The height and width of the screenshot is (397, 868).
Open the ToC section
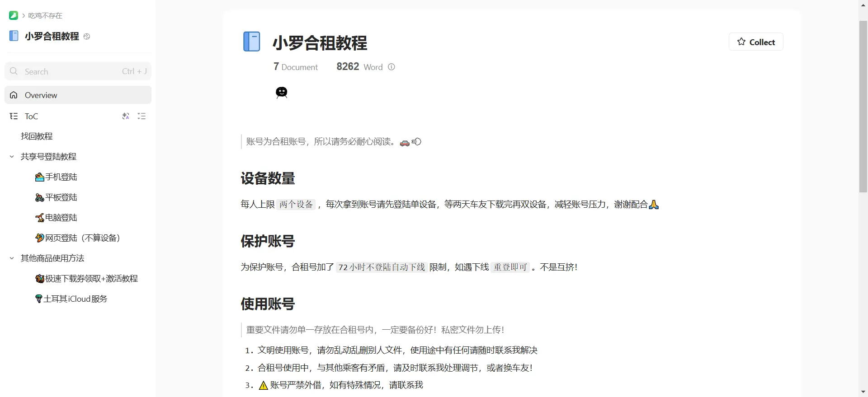click(x=31, y=116)
